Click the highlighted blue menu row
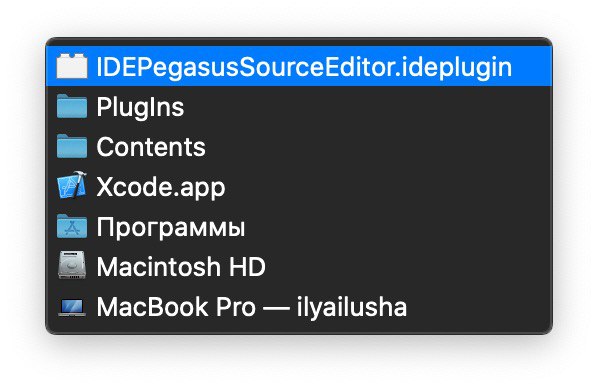The height and width of the screenshot is (388, 598). pyautogui.click(x=299, y=66)
